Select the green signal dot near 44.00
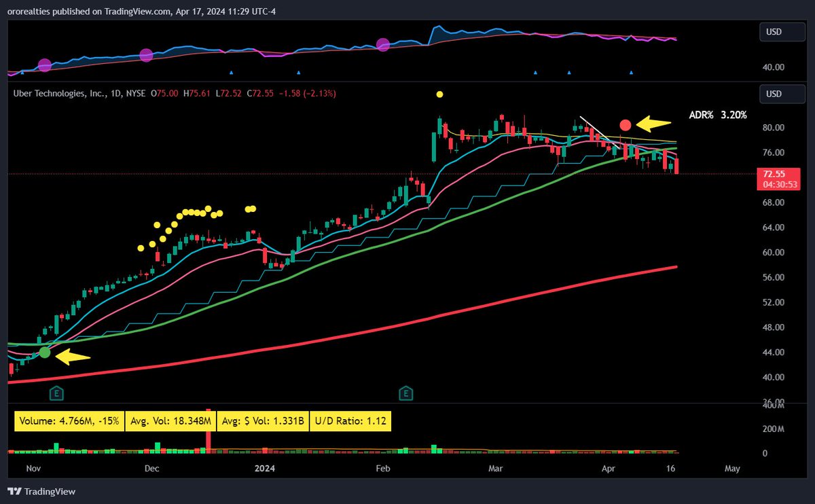This screenshot has height=504, width=815. [x=45, y=352]
